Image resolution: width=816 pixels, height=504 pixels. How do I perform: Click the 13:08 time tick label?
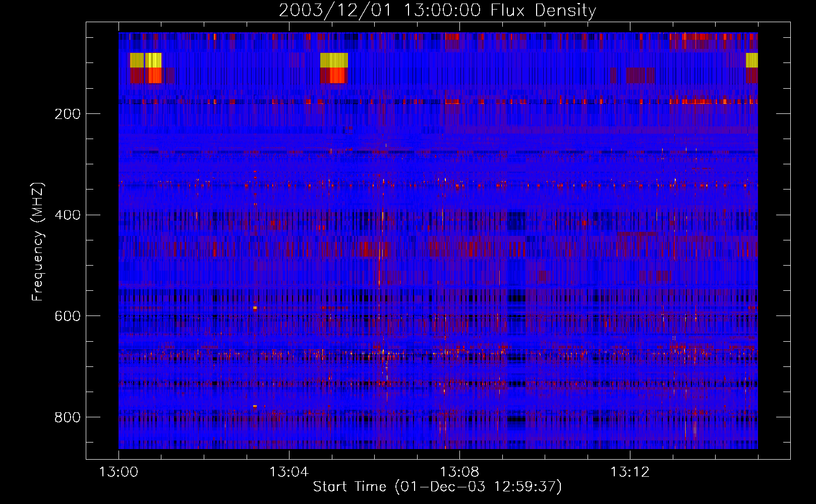(459, 472)
